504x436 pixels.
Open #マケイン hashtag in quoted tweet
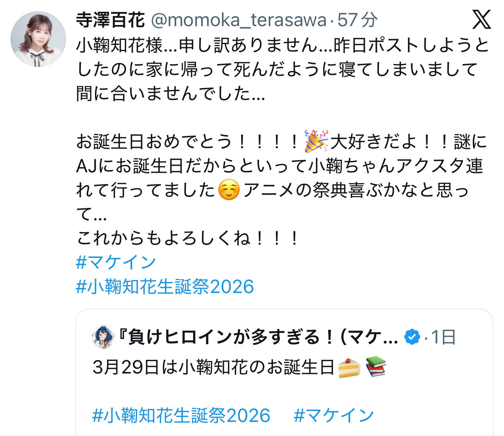point(334,415)
